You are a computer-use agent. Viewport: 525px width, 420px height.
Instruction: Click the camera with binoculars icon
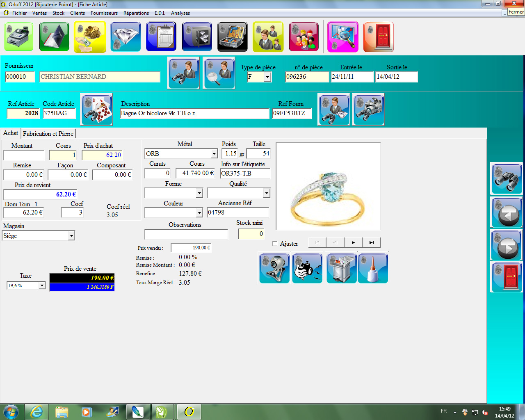368,110
